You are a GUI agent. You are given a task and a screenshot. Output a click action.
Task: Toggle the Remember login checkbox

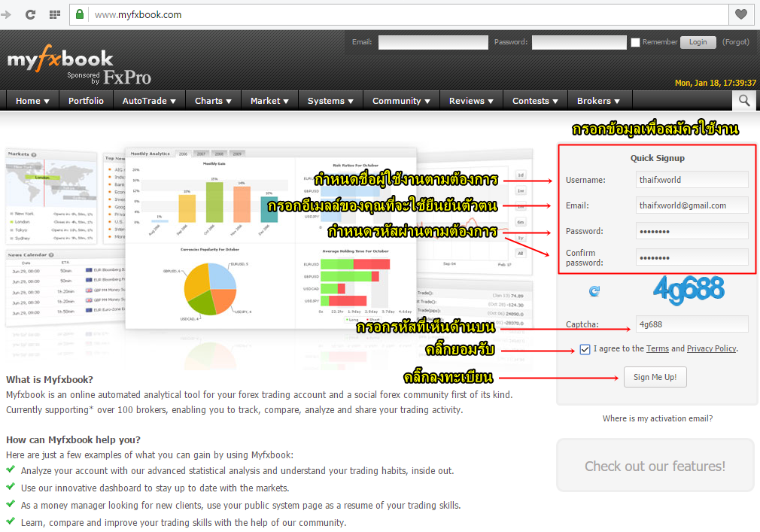click(635, 42)
